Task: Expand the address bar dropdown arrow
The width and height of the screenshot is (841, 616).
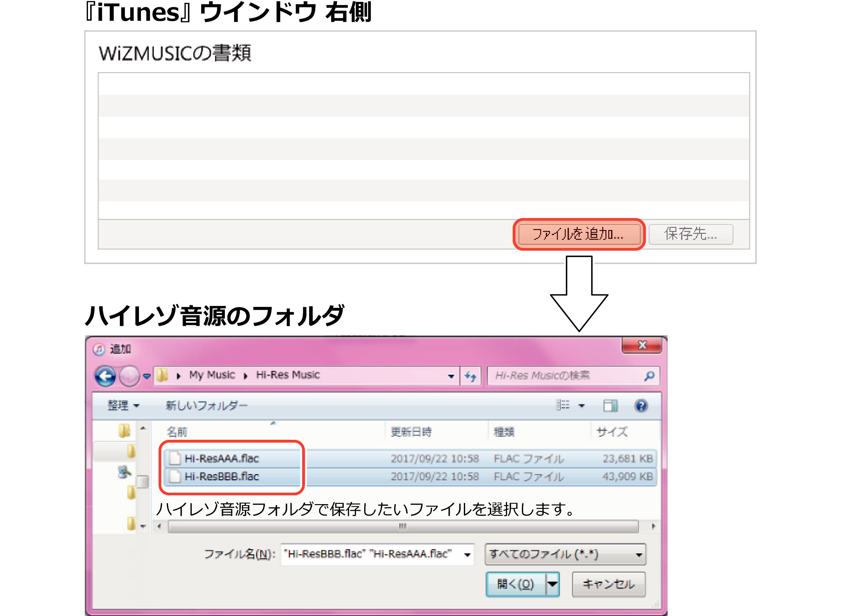Action: [x=451, y=376]
